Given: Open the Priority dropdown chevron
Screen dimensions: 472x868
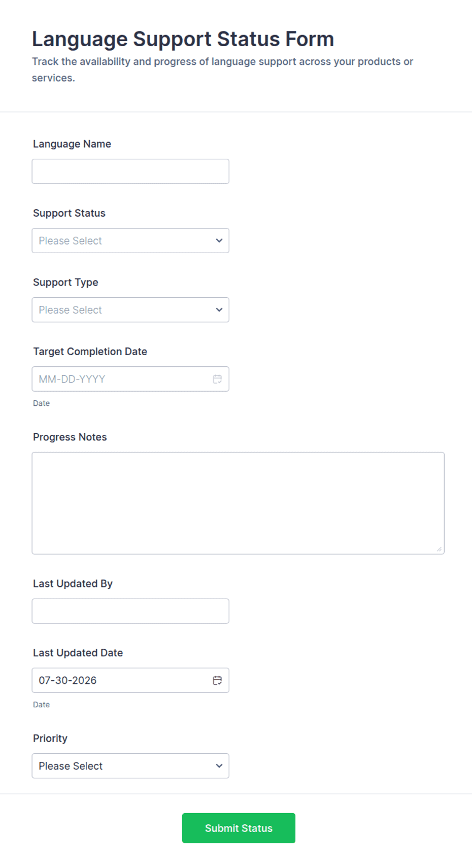Looking at the screenshot, I should point(219,766).
